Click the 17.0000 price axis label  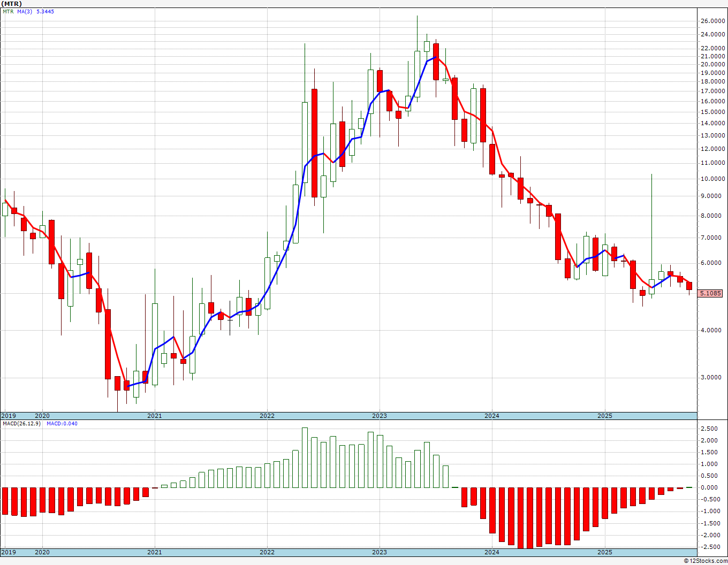[712, 91]
